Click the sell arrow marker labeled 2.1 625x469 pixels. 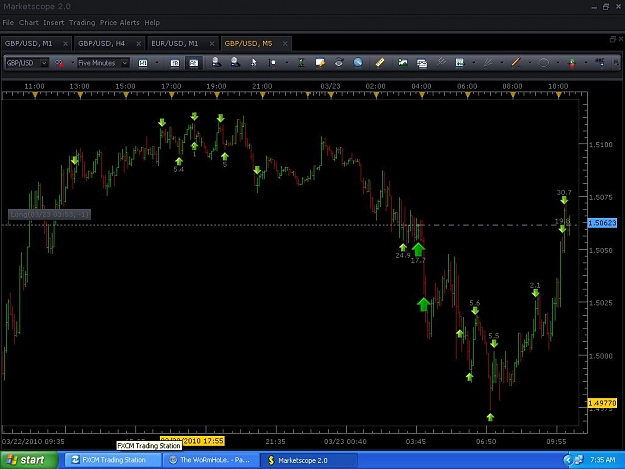tap(535, 293)
